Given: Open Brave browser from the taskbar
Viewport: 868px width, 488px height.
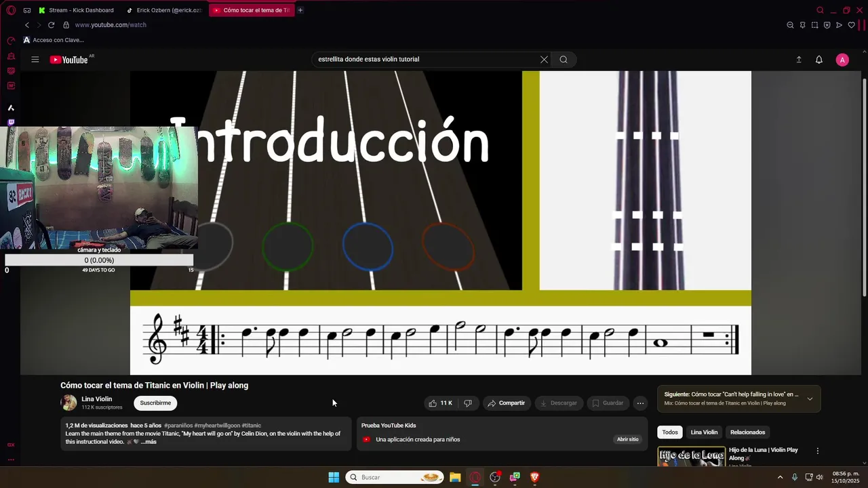Looking at the screenshot, I should pos(534,477).
